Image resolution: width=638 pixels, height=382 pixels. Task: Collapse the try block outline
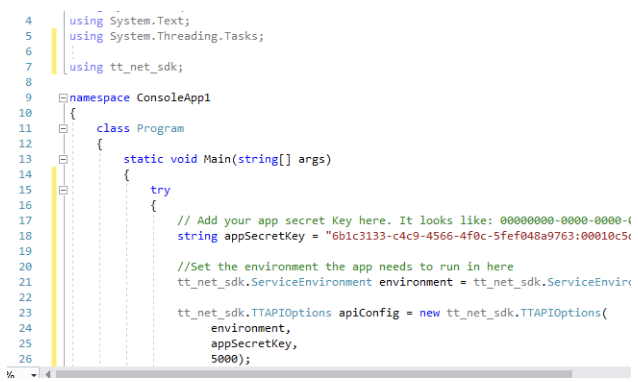pos(63,190)
